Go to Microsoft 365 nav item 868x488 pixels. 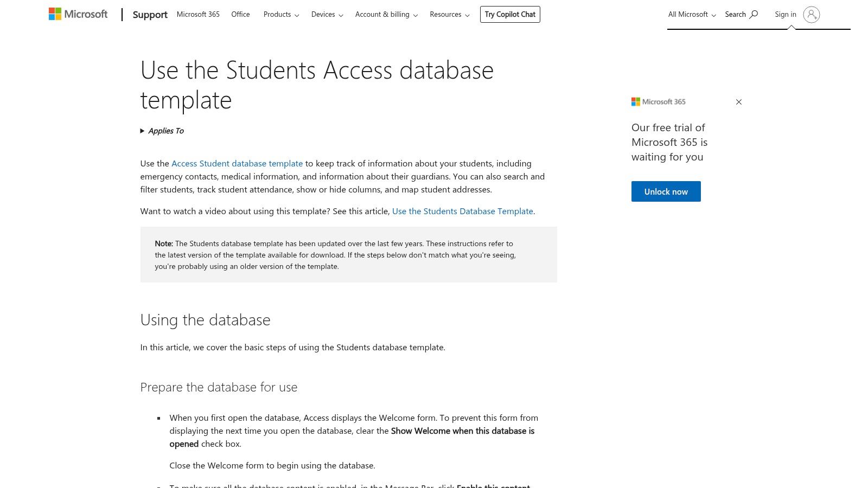[198, 15]
